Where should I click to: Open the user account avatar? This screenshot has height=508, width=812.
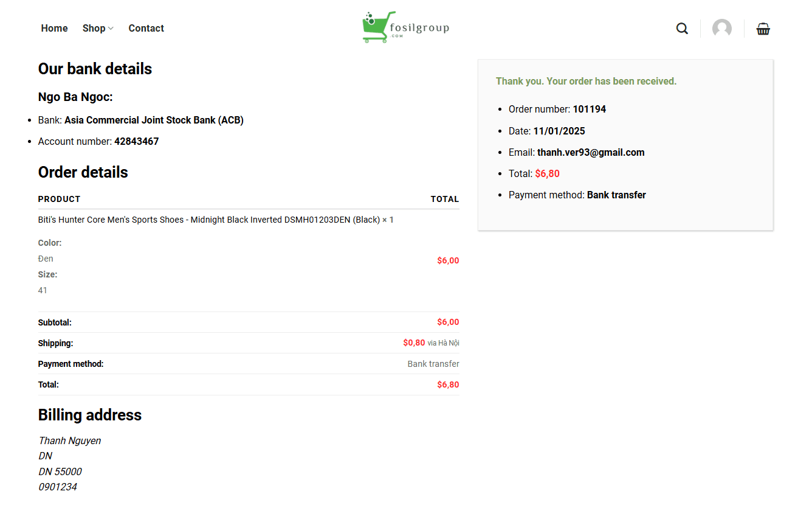tap(722, 29)
